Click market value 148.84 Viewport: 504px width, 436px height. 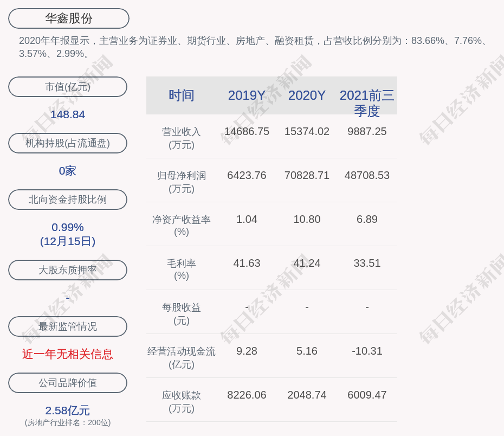pos(68,114)
